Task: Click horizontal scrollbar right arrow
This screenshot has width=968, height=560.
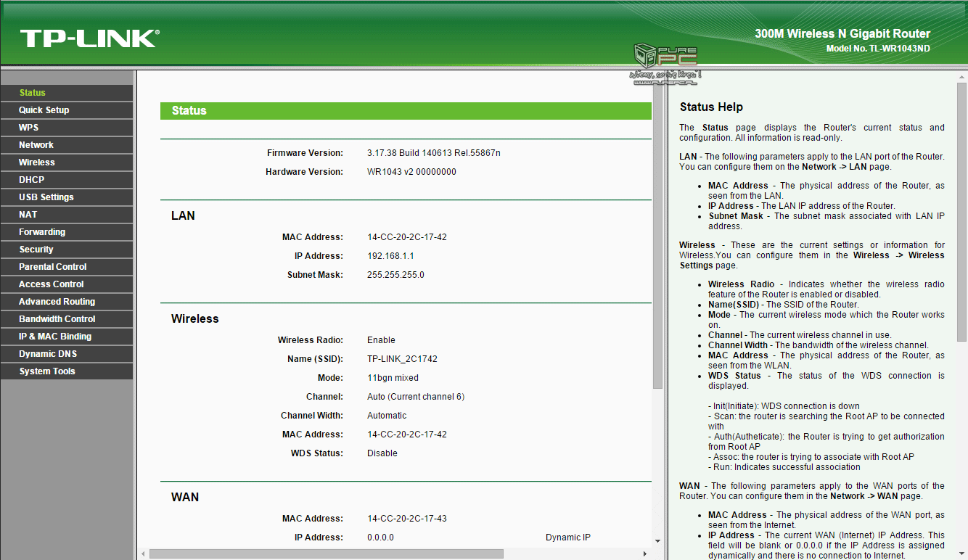Action: pyautogui.click(x=646, y=553)
